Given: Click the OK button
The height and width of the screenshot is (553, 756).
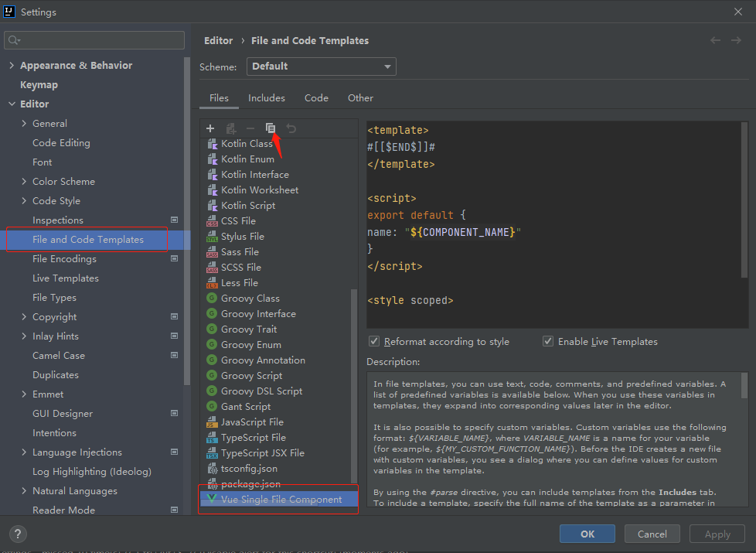Looking at the screenshot, I should pos(587,534).
